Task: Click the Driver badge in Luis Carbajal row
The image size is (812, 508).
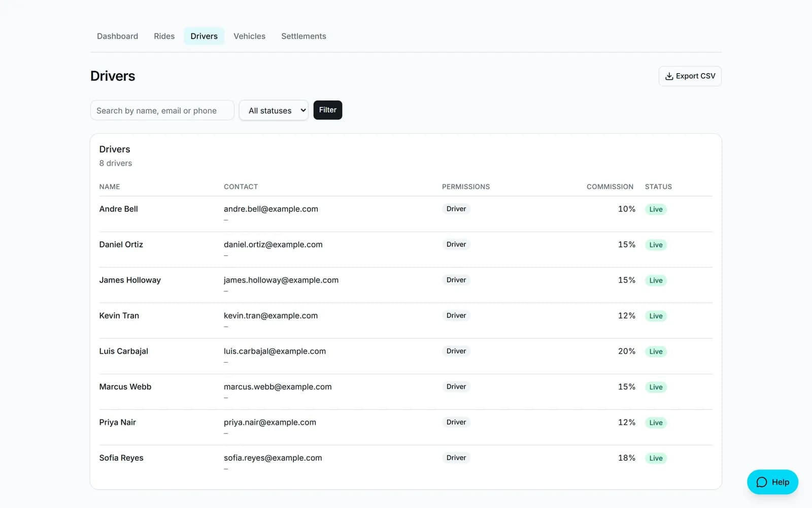Action: (x=456, y=351)
